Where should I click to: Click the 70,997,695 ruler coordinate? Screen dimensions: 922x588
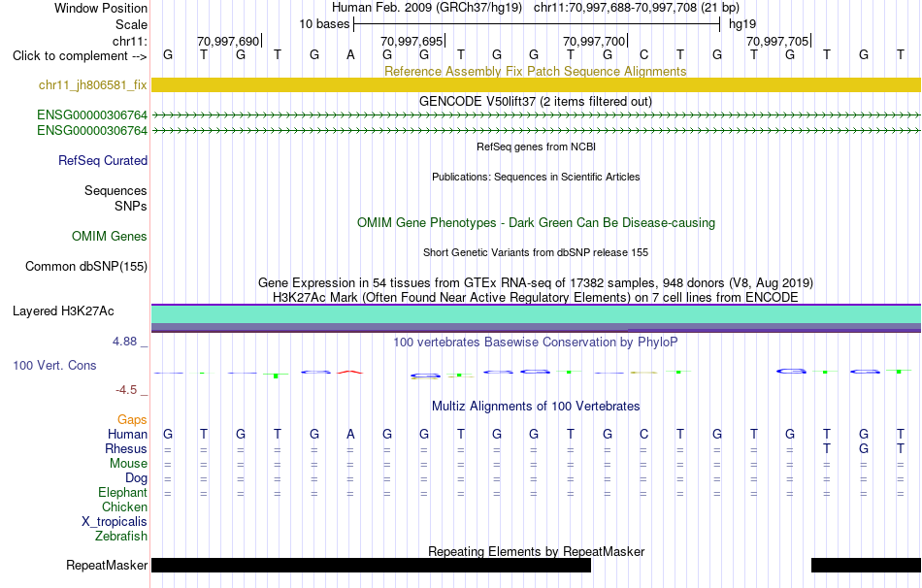point(412,41)
